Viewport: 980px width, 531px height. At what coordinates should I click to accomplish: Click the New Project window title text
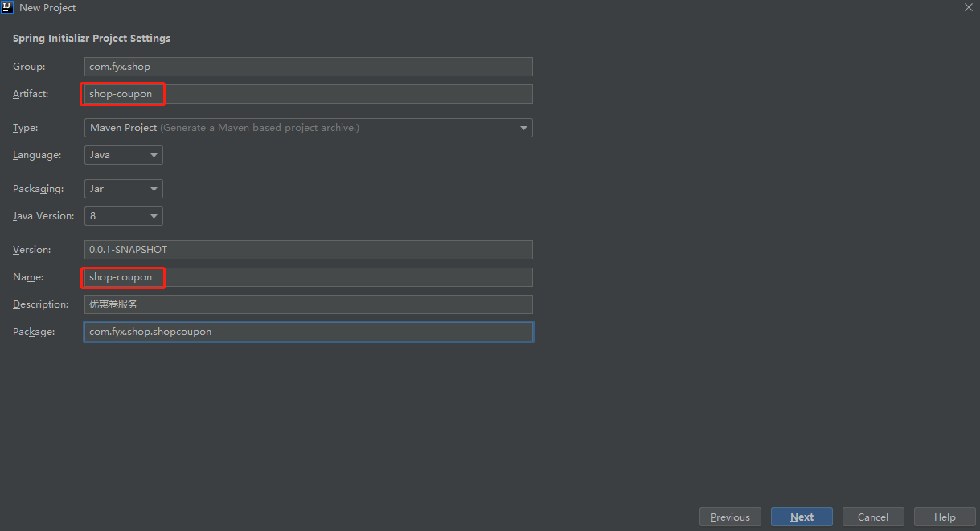[x=47, y=7]
